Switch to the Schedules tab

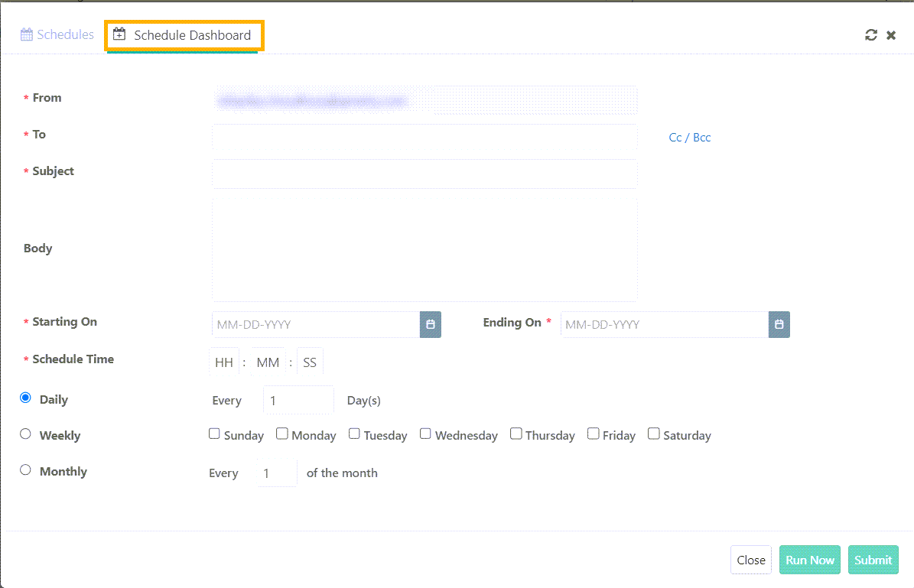(64, 34)
